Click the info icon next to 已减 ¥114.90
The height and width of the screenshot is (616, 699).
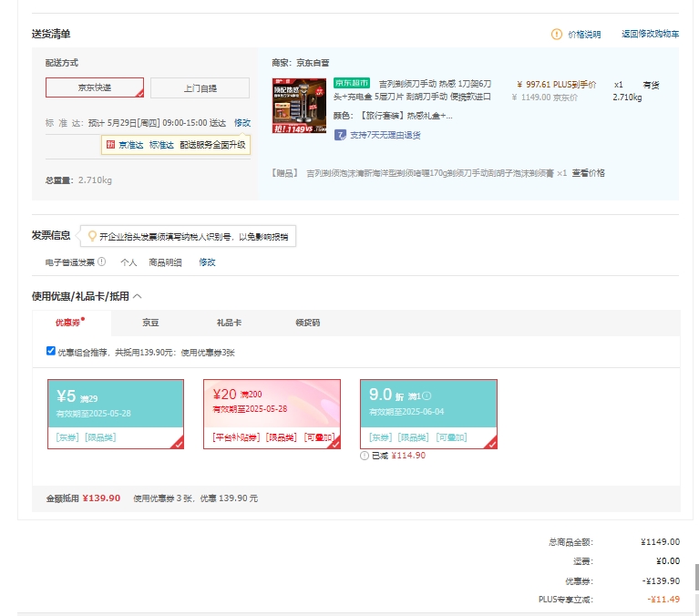point(365,456)
